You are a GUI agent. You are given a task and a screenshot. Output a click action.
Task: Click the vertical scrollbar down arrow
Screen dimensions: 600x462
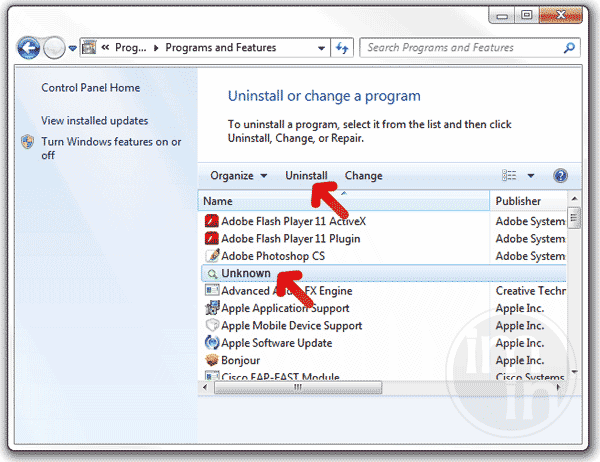coord(574,372)
